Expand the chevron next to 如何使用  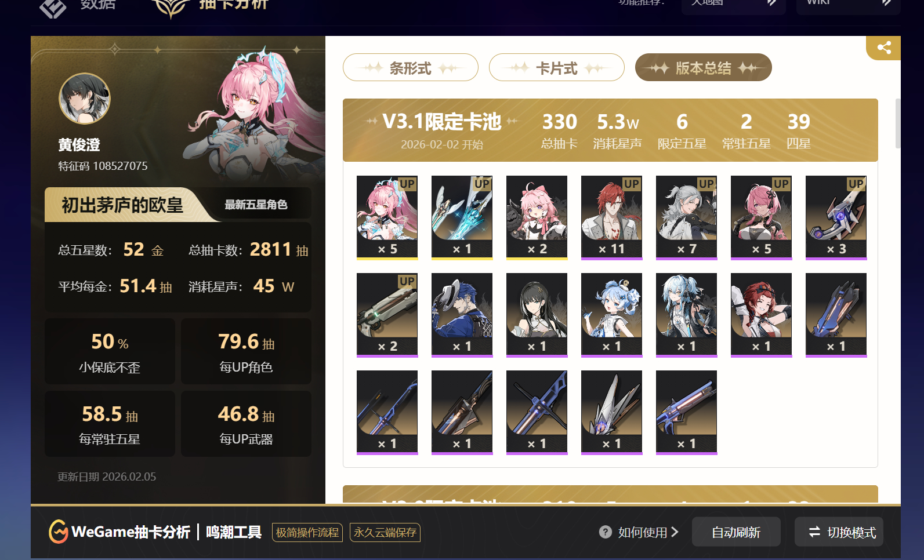675,532
